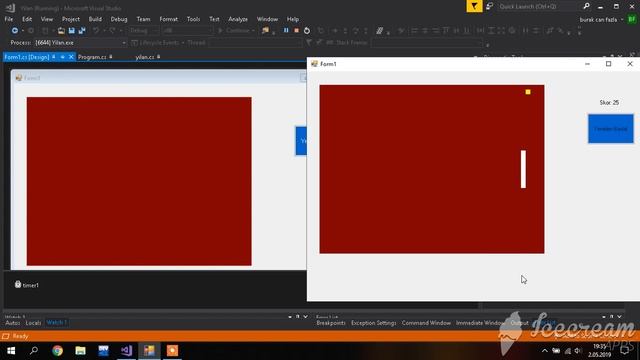This screenshot has width=640, height=360.
Task: Open the Format menu
Action: coord(169,19)
